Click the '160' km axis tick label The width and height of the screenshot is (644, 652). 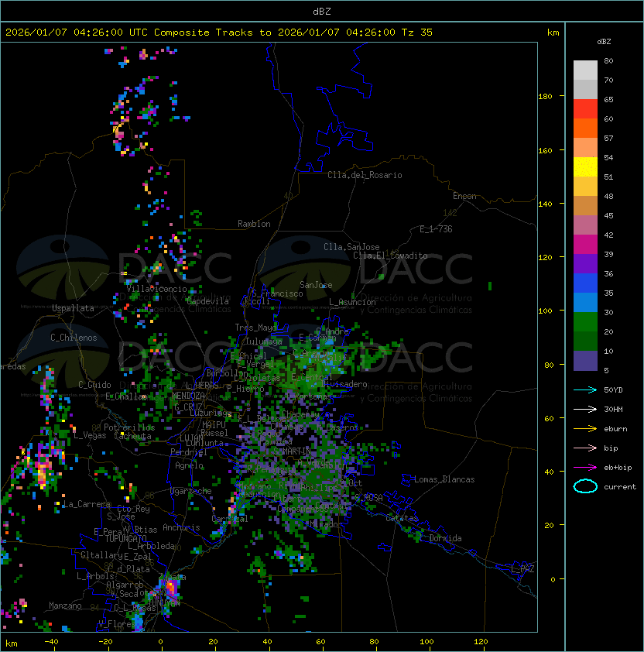545,150
